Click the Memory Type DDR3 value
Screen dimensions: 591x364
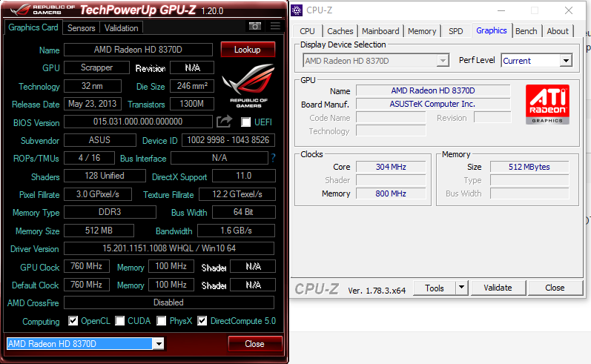(x=110, y=212)
